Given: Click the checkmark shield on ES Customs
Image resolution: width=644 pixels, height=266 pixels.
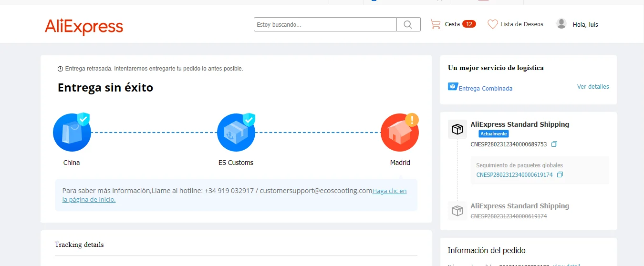Looking at the screenshot, I should [x=249, y=119].
